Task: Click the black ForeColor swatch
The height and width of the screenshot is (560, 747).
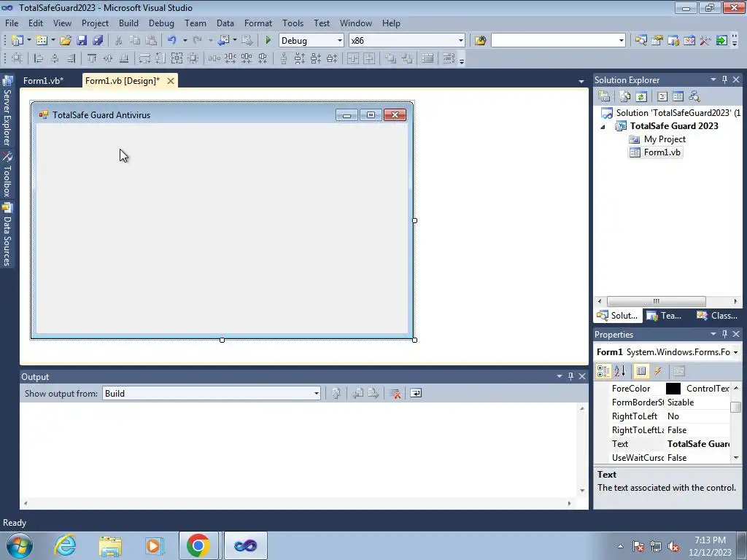Action: [x=673, y=389]
